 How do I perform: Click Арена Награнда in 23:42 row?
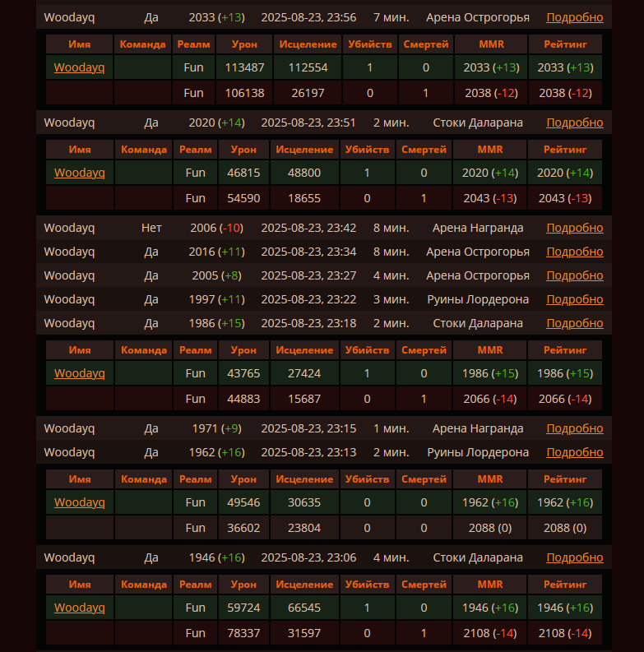click(x=478, y=228)
